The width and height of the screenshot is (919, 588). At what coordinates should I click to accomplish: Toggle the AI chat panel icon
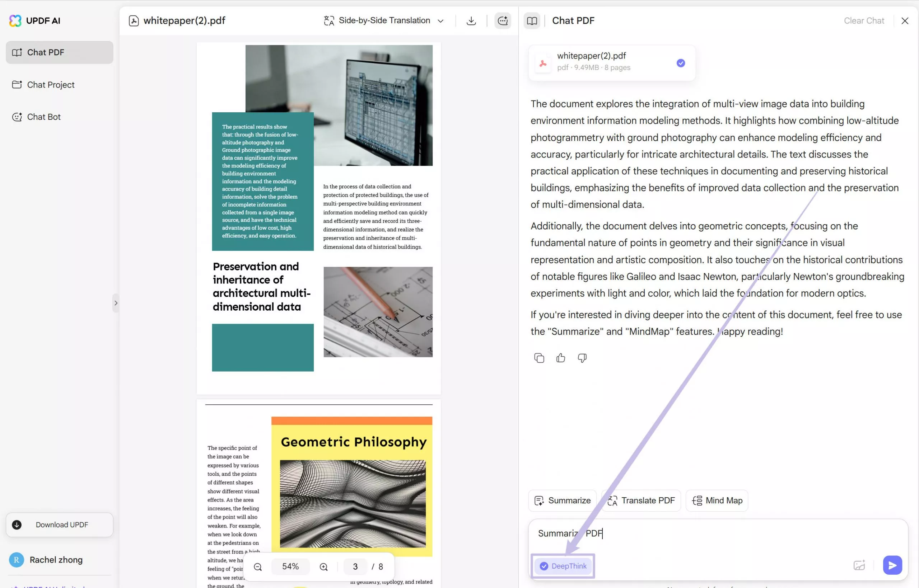(x=502, y=20)
